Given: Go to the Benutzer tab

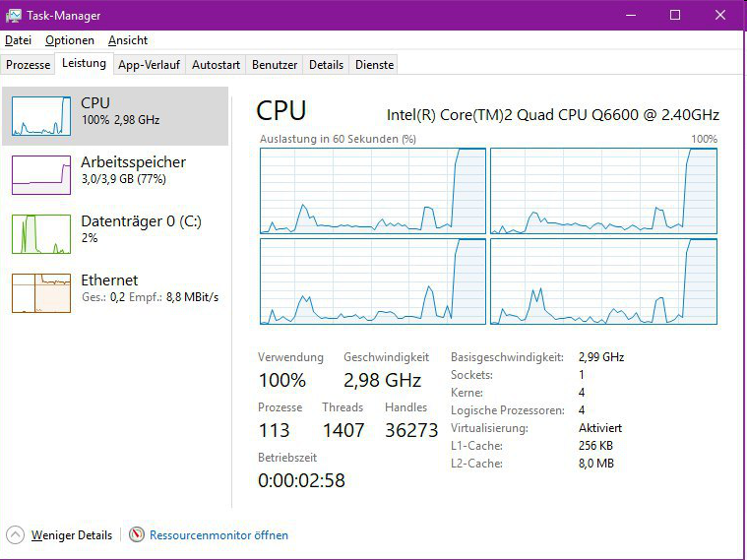Looking at the screenshot, I should [275, 65].
